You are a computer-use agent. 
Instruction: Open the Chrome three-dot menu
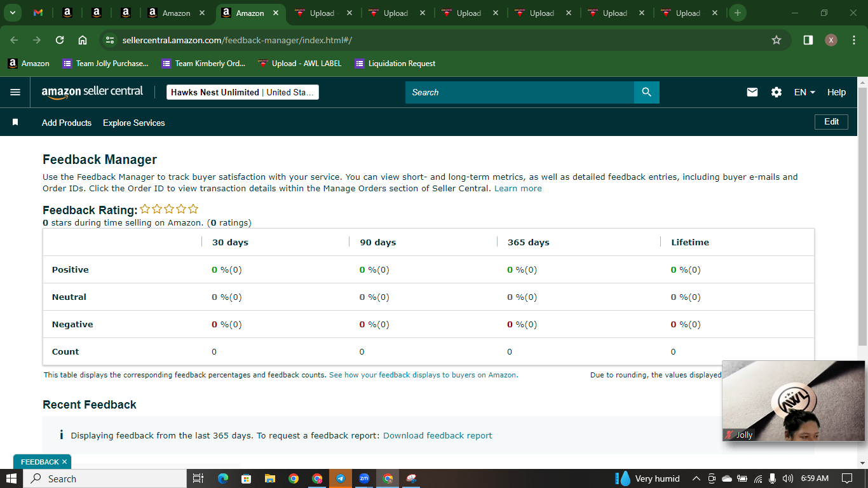(x=853, y=40)
